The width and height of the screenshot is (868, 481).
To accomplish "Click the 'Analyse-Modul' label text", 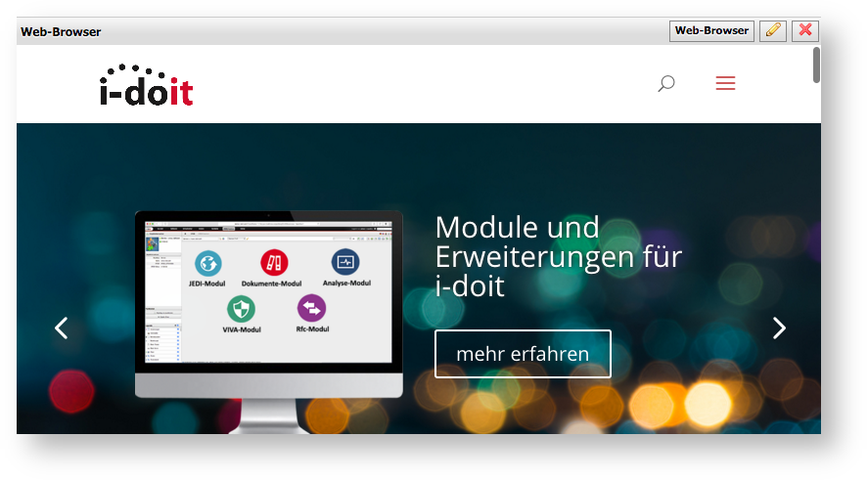I will [346, 284].
